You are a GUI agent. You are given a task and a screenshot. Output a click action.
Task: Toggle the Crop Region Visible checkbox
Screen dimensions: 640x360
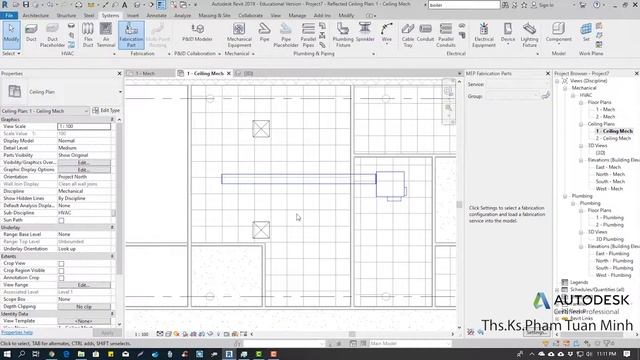coord(61,271)
